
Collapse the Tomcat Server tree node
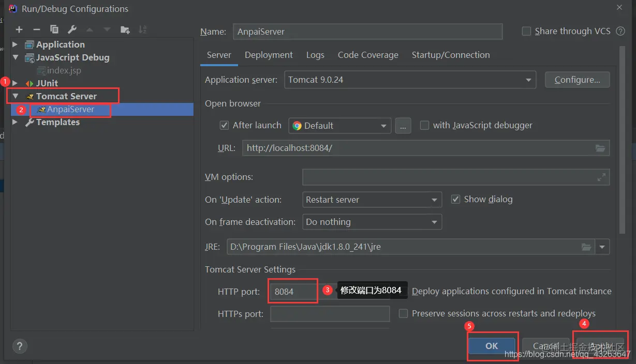[15, 96]
